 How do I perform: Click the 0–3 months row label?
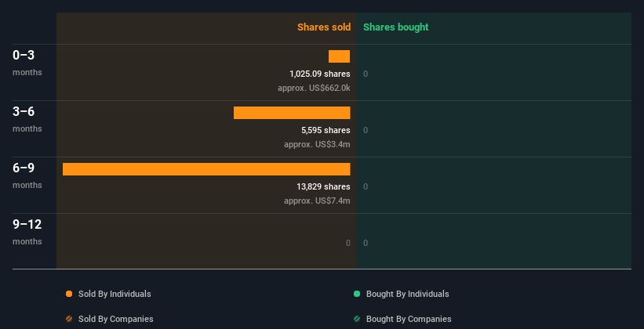pos(27,63)
